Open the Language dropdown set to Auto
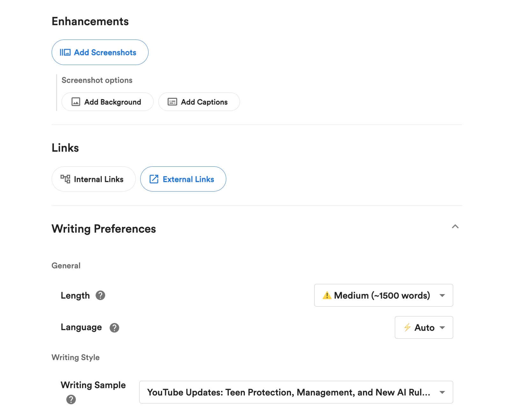The image size is (508, 420). [x=424, y=327]
